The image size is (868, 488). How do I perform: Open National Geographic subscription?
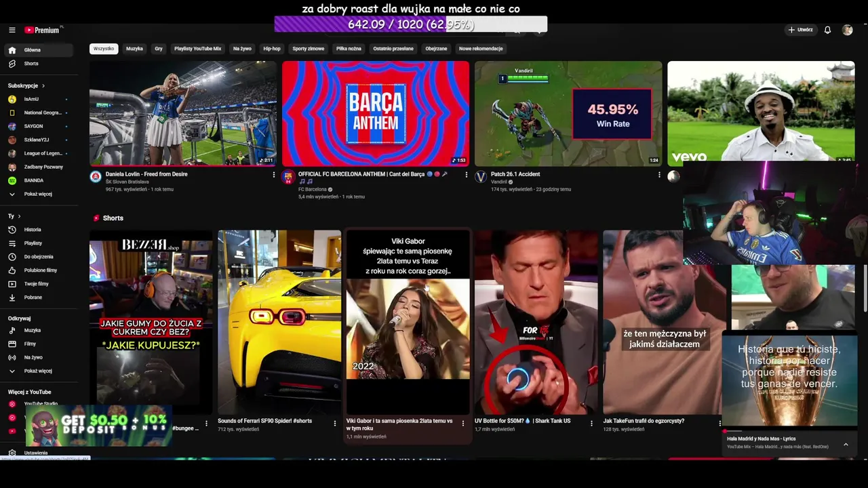tap(39, 113)
